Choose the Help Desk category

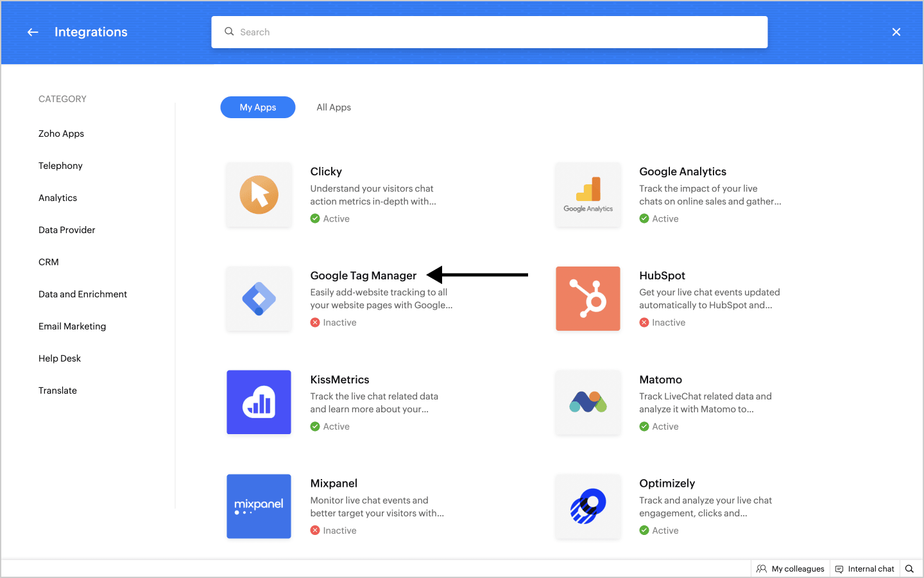[x=60, y=358]
